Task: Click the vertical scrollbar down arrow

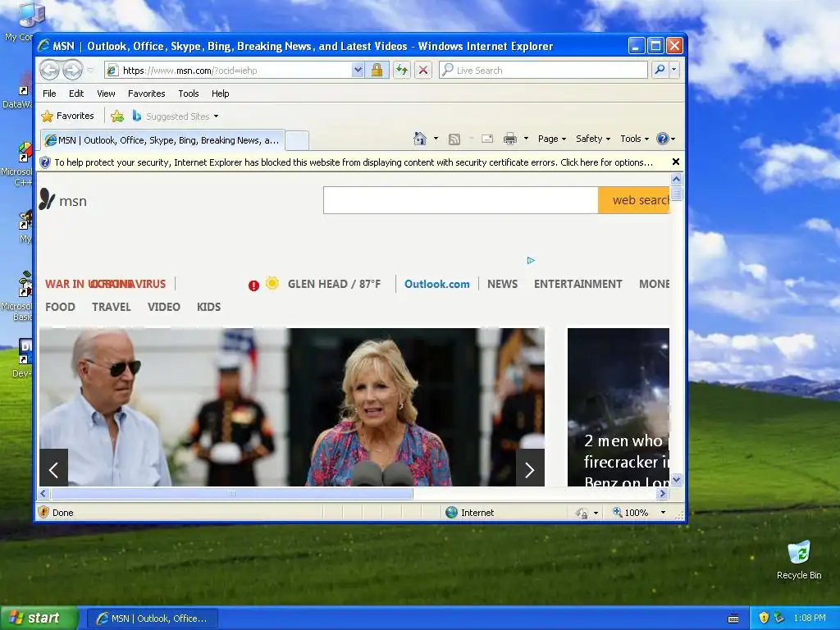Action: (x=676, y=479)
